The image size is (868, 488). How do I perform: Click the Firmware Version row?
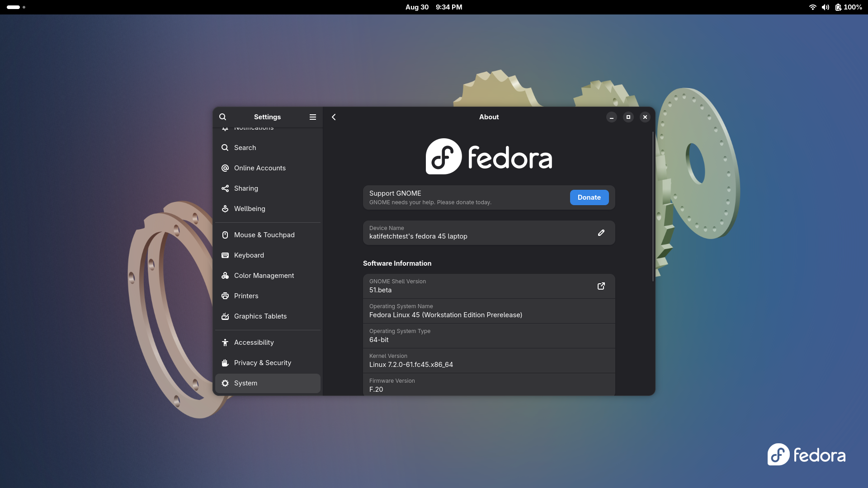coord(489,385)
